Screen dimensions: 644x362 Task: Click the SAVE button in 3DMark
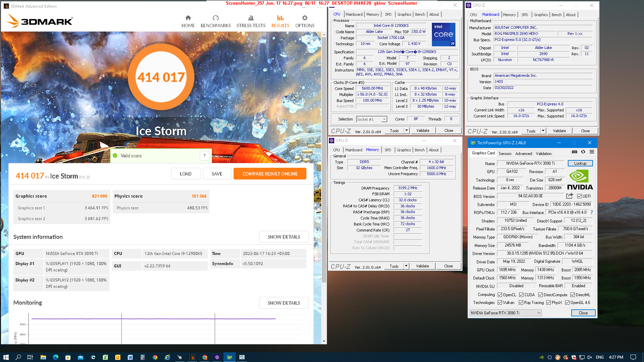(217, 174)
